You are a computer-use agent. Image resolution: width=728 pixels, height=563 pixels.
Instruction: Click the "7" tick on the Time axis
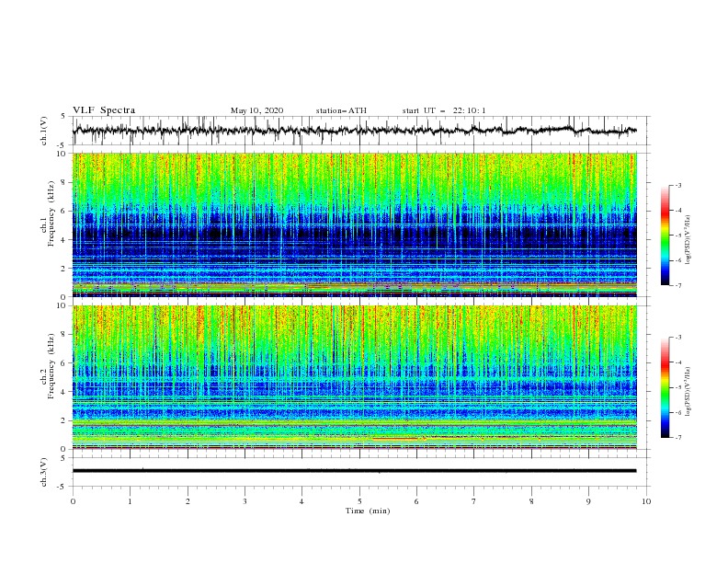click(x=474, y=501)
